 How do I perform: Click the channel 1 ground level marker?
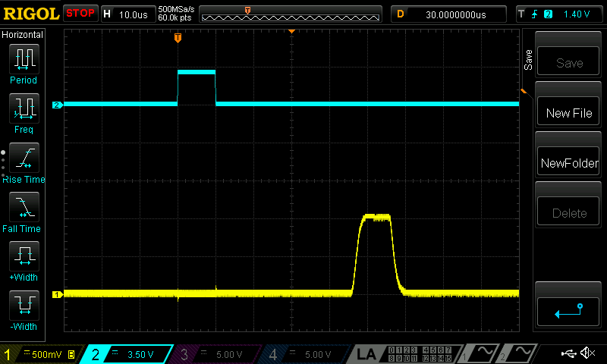58,295
